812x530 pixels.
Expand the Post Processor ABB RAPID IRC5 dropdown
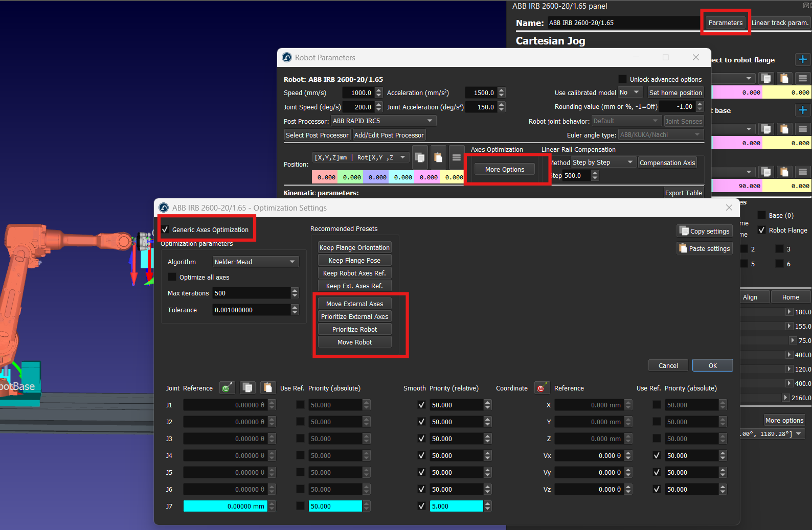pyautogui.click(x=382, y=121)
